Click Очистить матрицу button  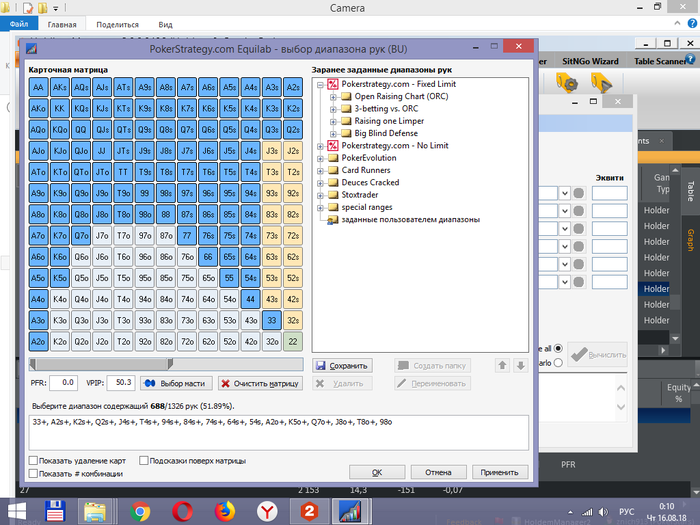click(261, 383)
